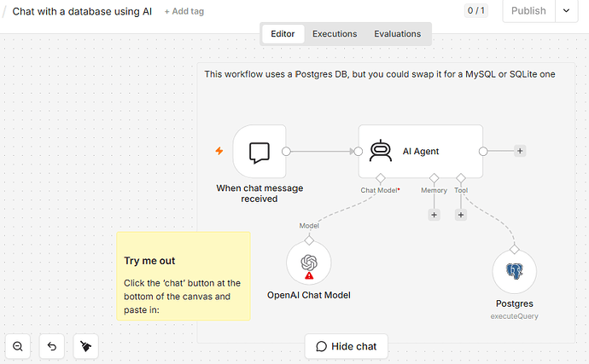Expand the Publish dropdown arrow

point(566,10)
